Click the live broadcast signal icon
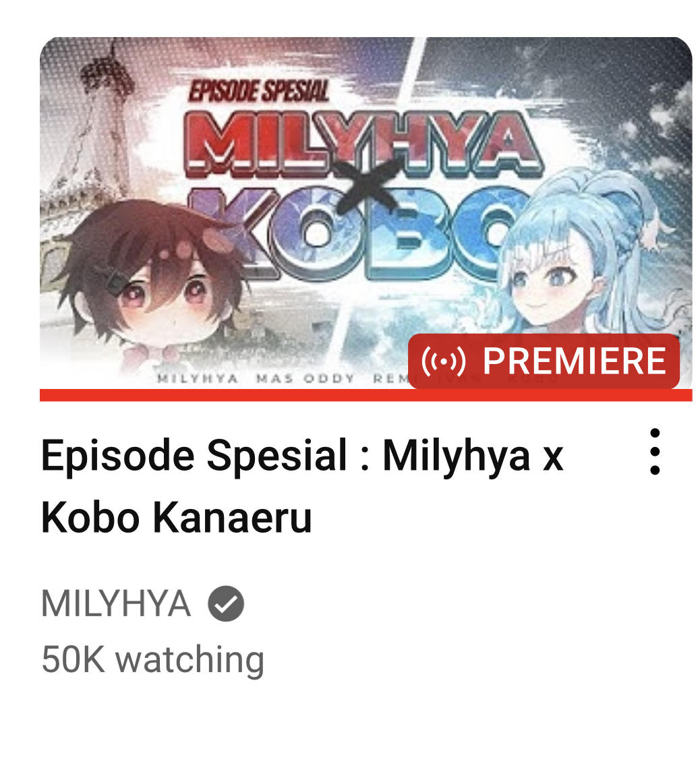Viewport: 700px width, 780px height. (x=443, y=361)
